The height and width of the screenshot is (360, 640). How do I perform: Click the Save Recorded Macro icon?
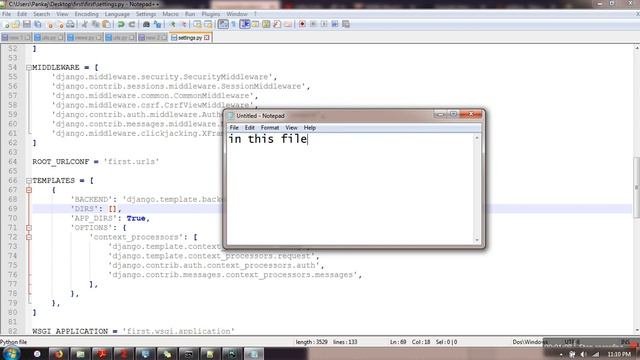[346, 24]
